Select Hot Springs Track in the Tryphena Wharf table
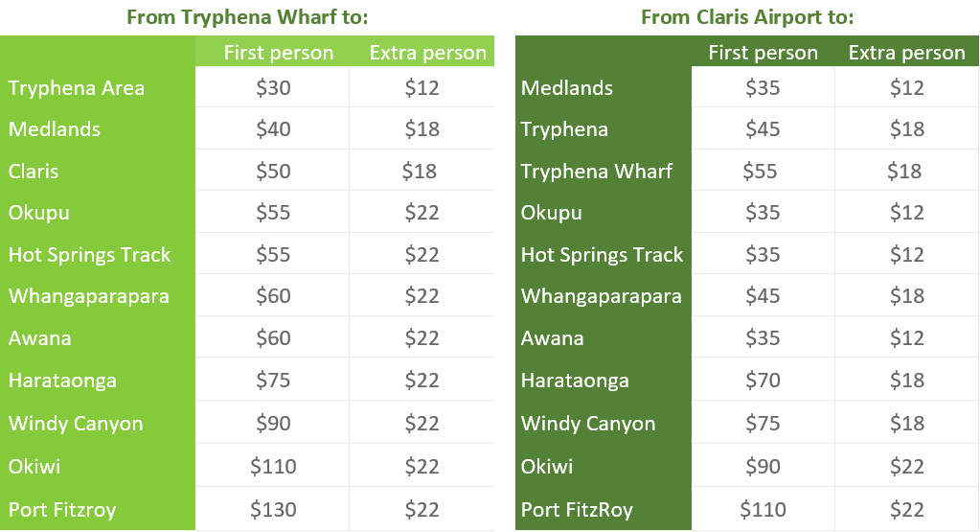The height and width of the screenshot is (532, 980). click(x=89, y=254)
